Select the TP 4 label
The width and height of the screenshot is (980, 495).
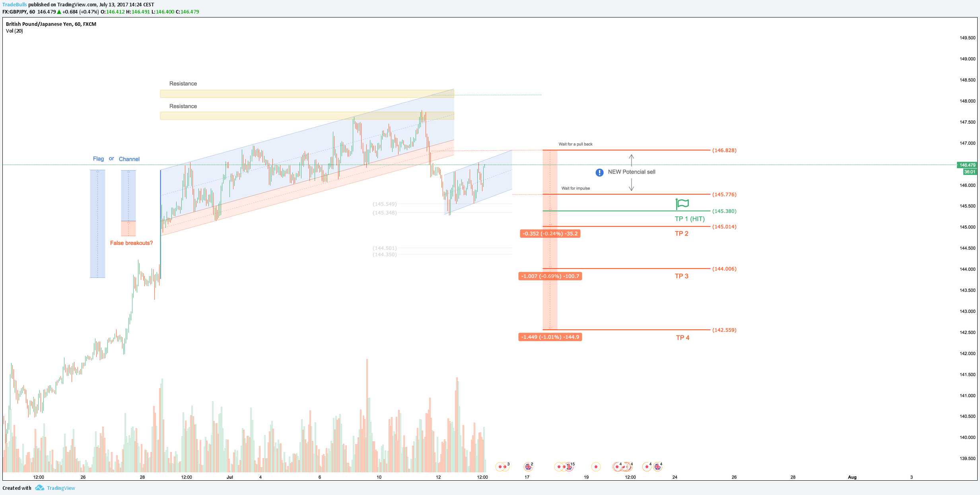tap(682, 338)
